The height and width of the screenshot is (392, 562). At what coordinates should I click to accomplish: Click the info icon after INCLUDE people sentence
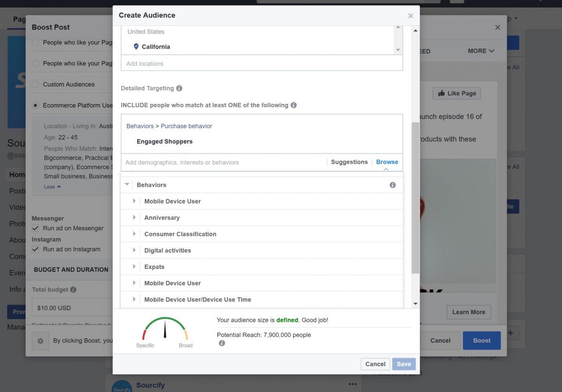click(x=294, y=105)
